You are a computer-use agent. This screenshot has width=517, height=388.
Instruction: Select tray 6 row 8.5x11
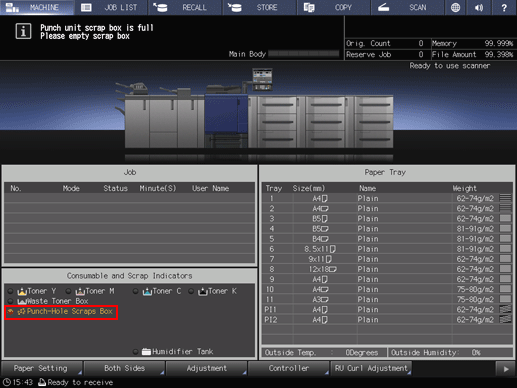[x=387, y=249]
